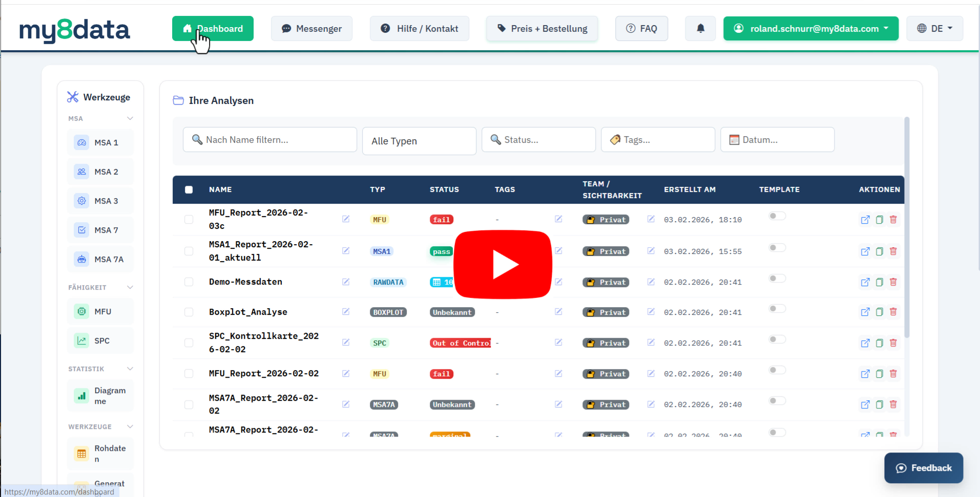
Task: Check the select-all checkbox in header
Action: point(189,190)
